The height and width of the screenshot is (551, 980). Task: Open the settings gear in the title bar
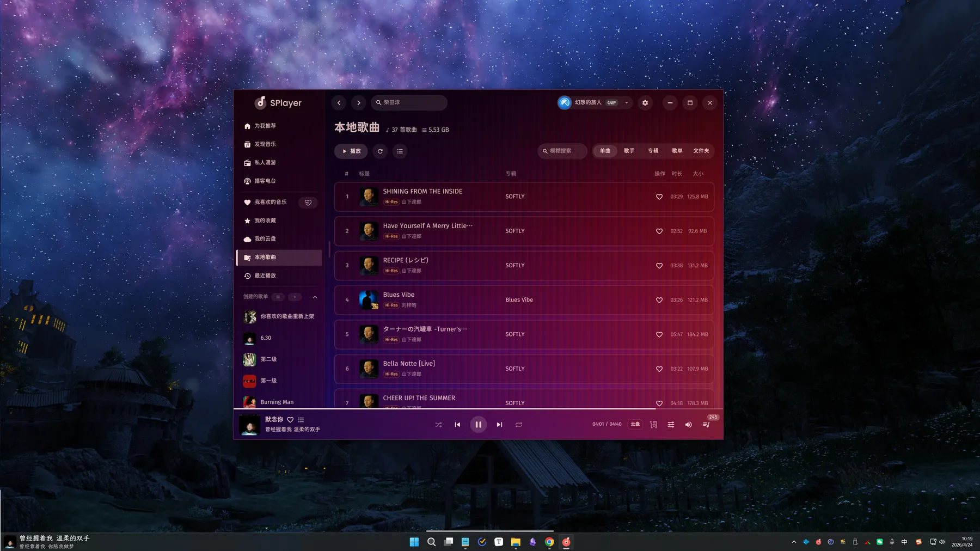pyautogui.click(x=645, y=103)
